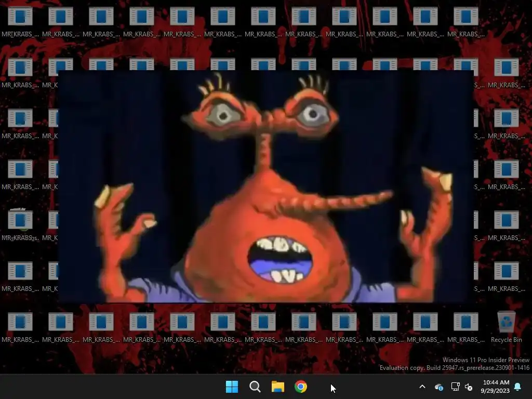Select the MR_KRABS file in the bottom-left corner
Image resolution: width=532 pixels, height=399 pixels.
pyautogui.click(x=20, y=327)
